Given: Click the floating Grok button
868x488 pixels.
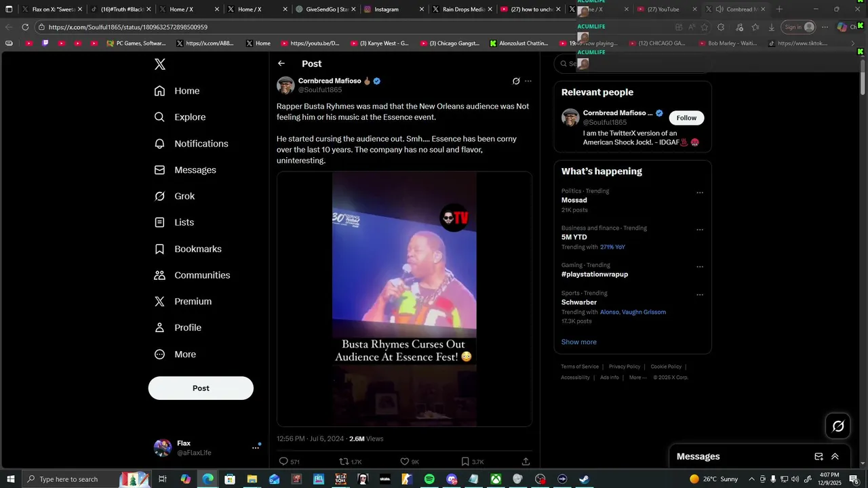Looking at the screenshot, I should 838,426.
